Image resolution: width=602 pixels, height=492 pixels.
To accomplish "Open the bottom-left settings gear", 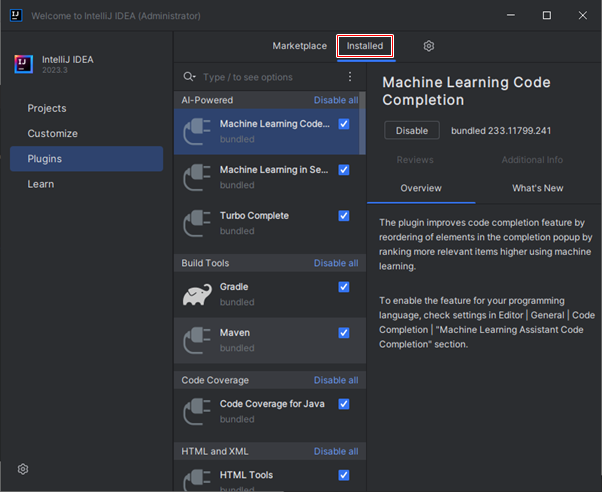I will (x=23, y=469).
